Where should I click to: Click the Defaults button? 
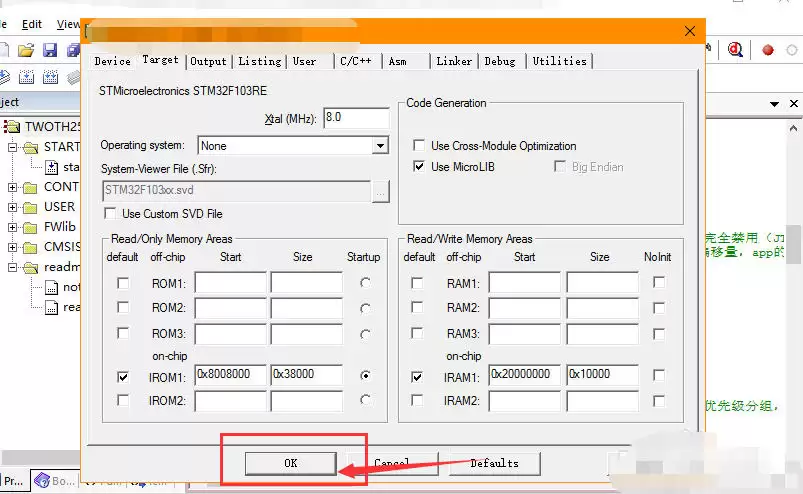coord(494,463)
